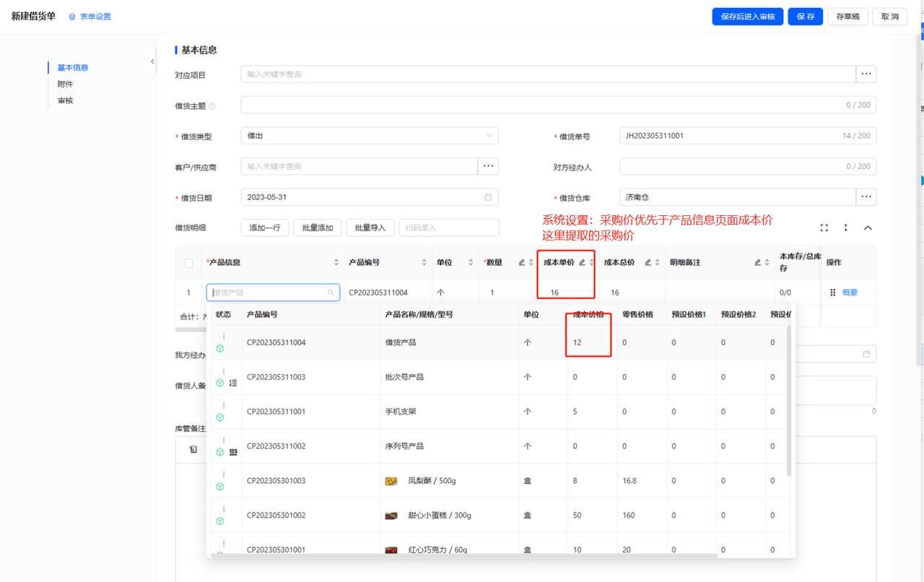Click vertical scrollbar of product dropdown

click(x=788, y=401)
